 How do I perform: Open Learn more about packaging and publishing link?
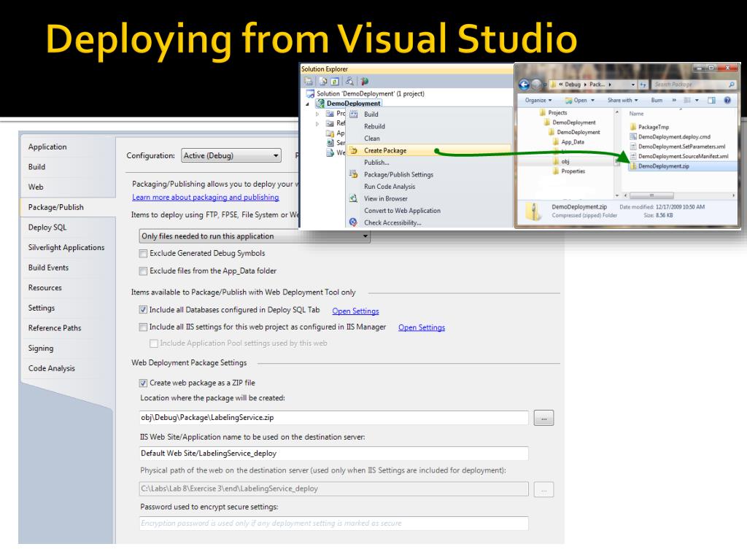[x=205, y=197]
